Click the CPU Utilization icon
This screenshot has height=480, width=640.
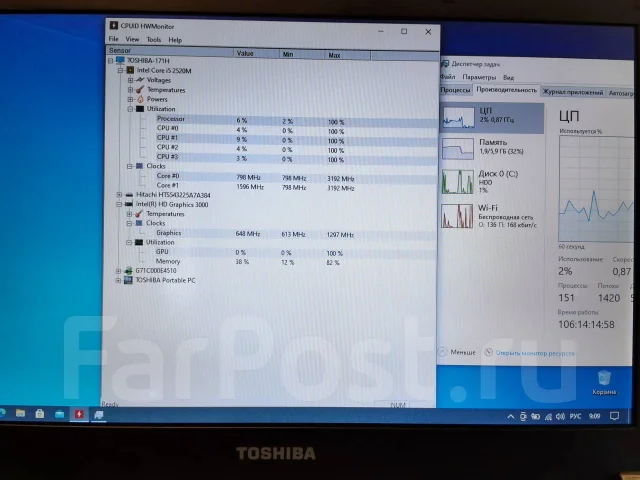click(140, 109)
